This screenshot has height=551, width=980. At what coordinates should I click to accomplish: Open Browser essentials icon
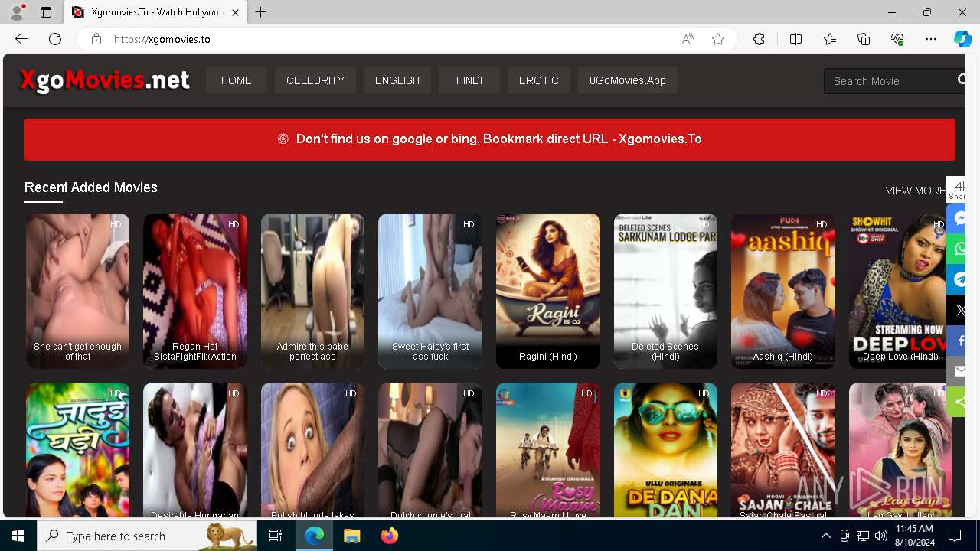[x=897, y=39]
